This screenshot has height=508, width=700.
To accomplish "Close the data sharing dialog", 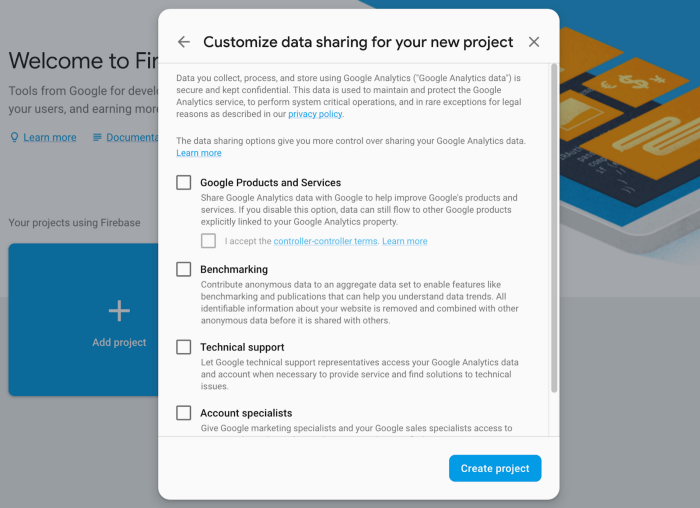I will tap(533, 42).
